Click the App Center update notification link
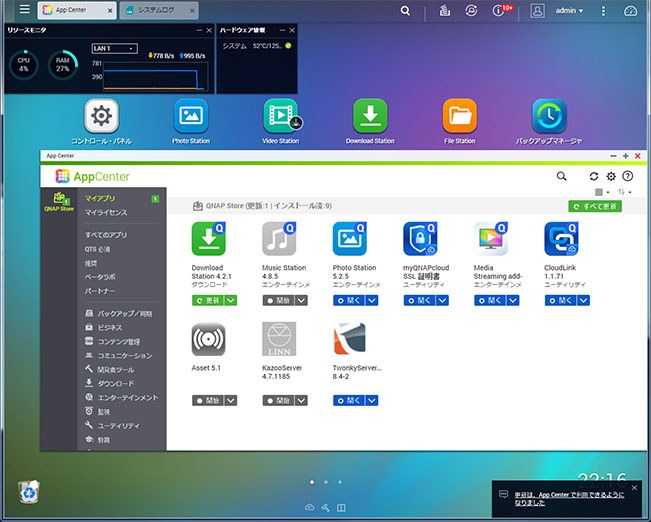 click(569, 499)
